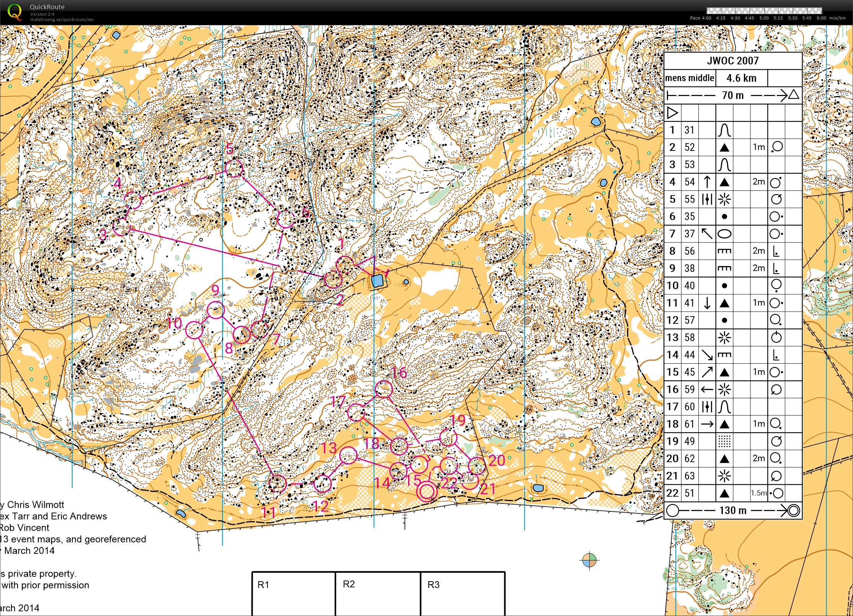Screen dimensions: 853x616
Task: Click the dot symbol in control row 6
Action: [724, 217]
